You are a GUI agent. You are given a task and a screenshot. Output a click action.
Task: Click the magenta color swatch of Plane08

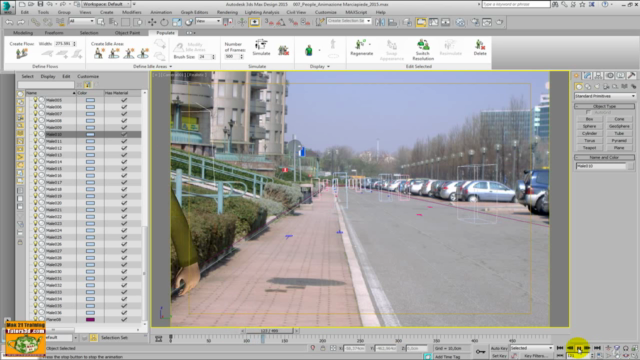tap(90, 320)
